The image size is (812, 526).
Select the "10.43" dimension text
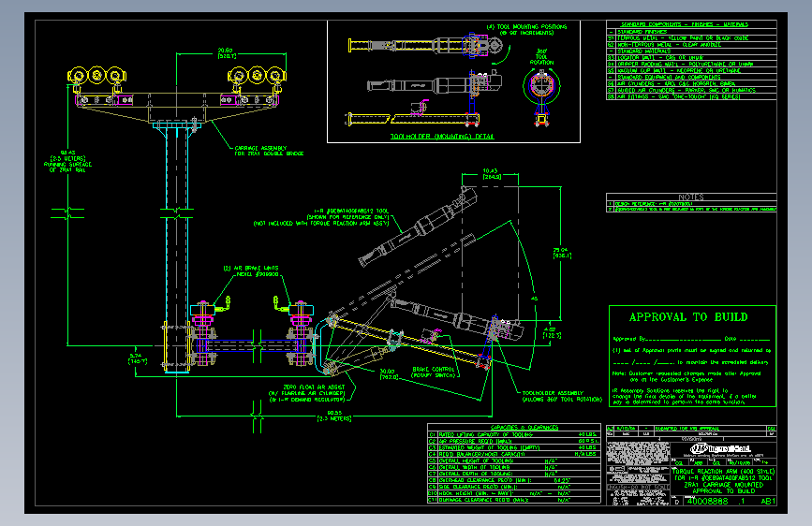click(x=491, y=171)
